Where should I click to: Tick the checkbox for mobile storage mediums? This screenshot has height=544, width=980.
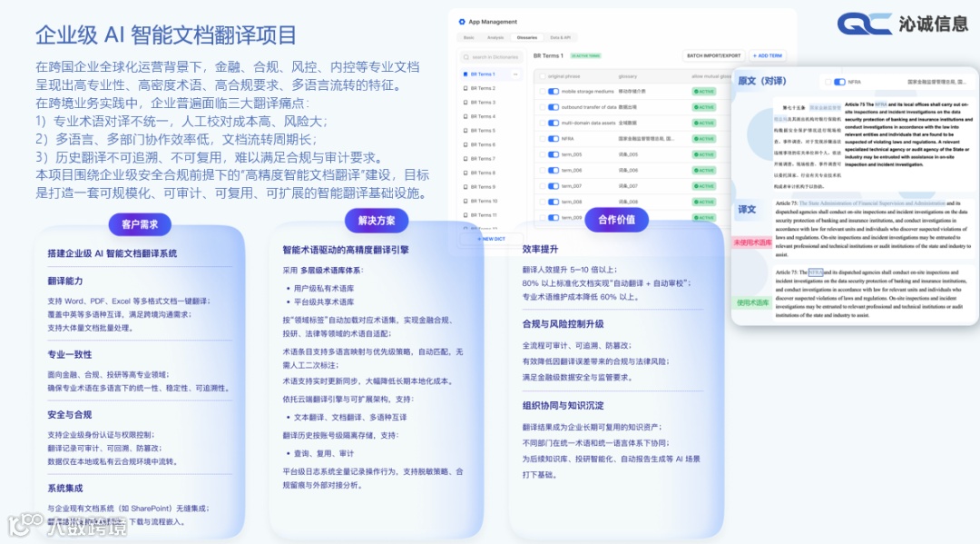(542, 92)
